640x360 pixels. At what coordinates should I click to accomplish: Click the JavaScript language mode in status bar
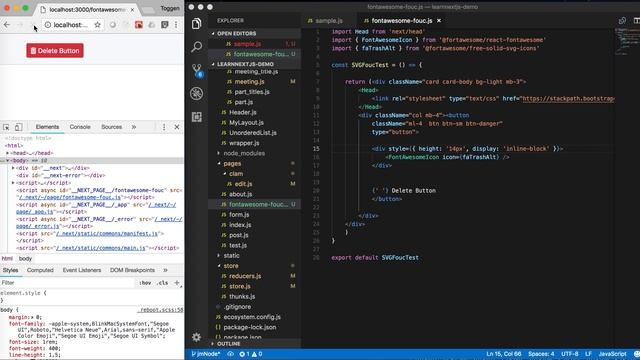pyautogui.click(x=612, y=354)
